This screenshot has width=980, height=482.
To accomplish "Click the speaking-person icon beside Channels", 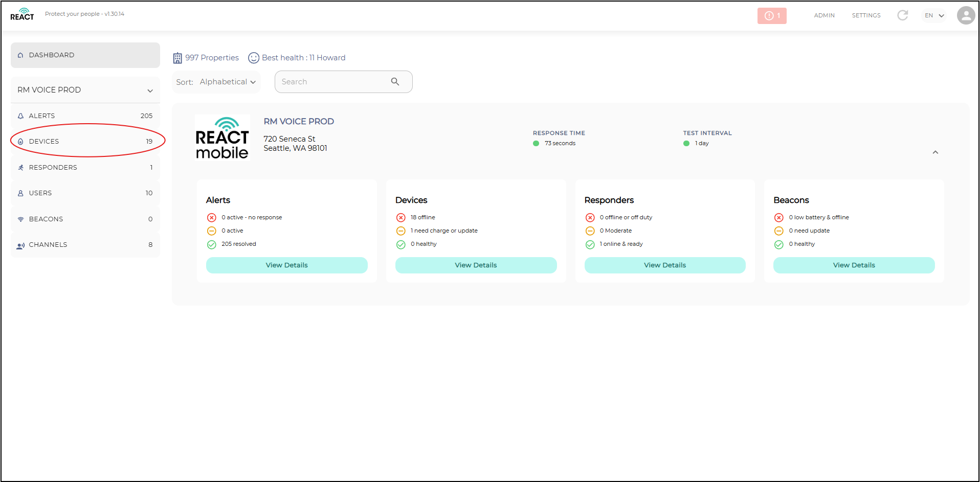I will pyautogui.click(x=20, y=245).
